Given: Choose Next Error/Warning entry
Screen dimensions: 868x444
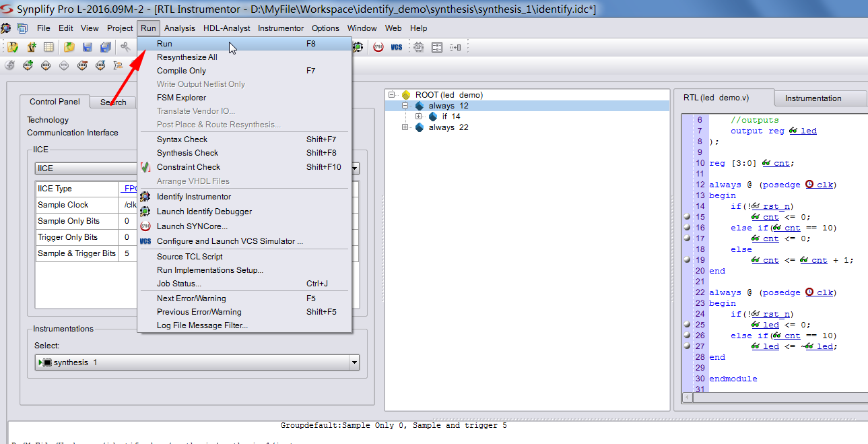Looking at the screenshot, I should coord(244,298).
